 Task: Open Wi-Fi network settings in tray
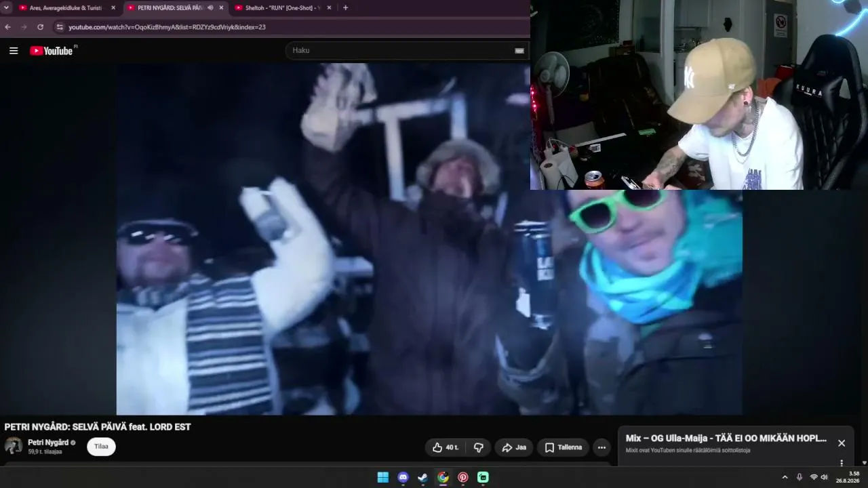point(814,477)
